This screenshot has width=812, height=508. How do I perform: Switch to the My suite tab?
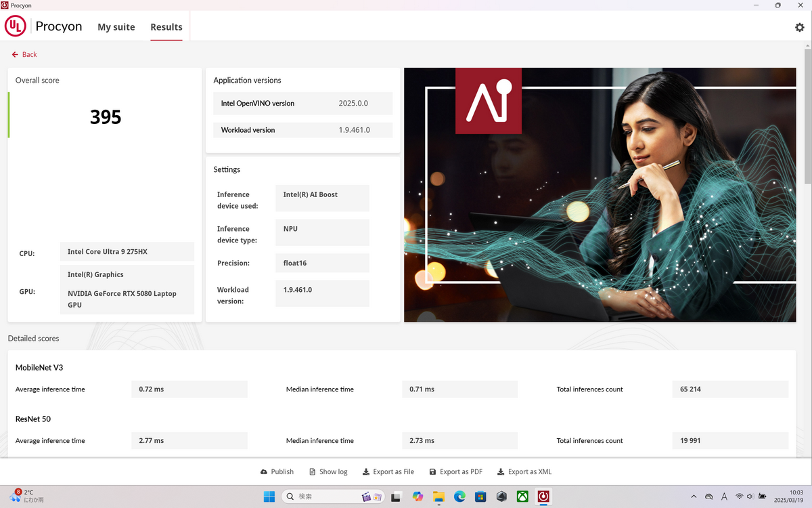click(116, 27)
